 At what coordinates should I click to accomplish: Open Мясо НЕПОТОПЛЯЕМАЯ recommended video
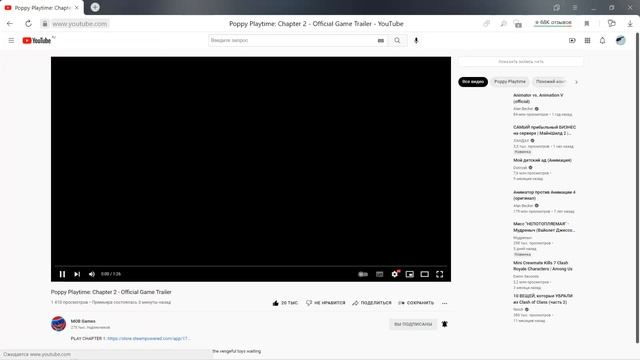[544, 227]
